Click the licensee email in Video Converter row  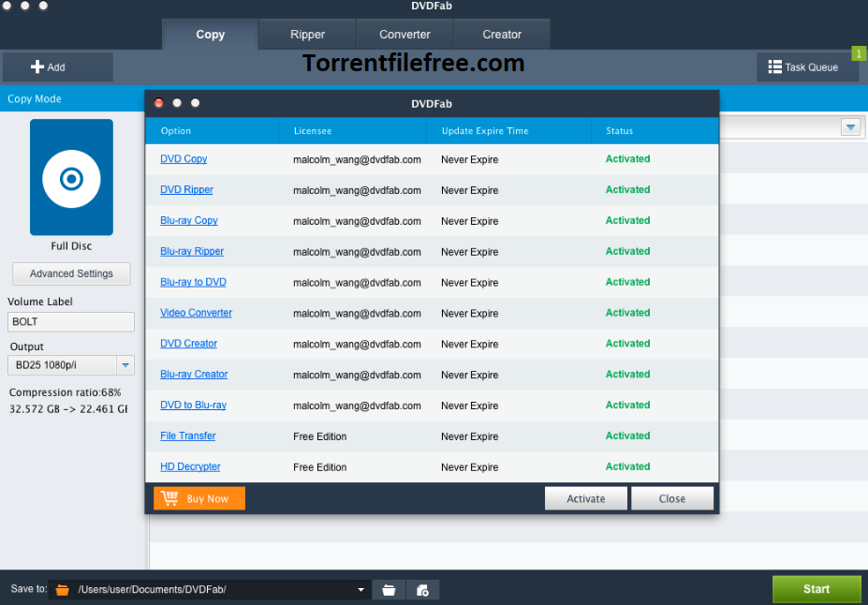(357, 314)
